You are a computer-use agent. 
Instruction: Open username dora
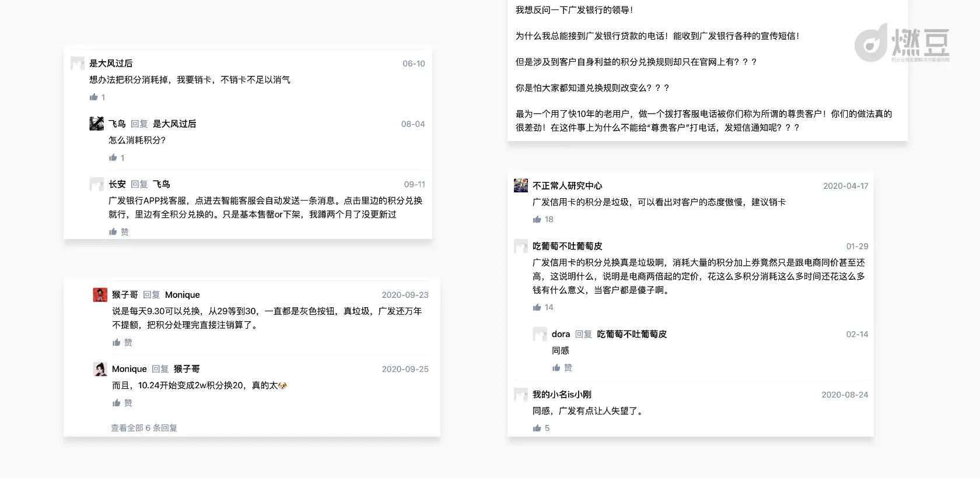[x=561, y=334]
